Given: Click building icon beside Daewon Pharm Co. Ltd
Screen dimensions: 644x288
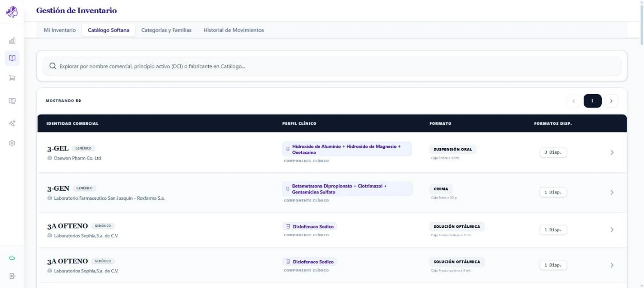Looking at the screenshot, I should tap(50, 158).
